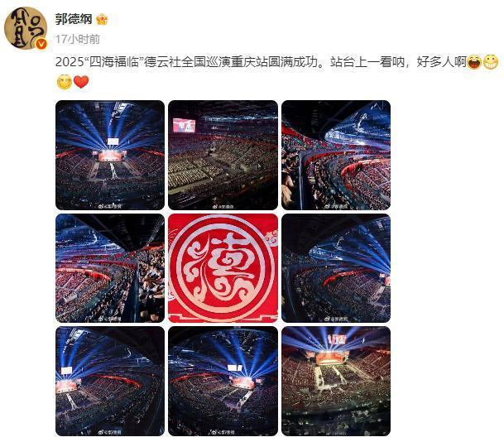Click watermark on the first arena photo
Image resolution: width=504 pixels, height=442 pixels.
pos(110,206)
